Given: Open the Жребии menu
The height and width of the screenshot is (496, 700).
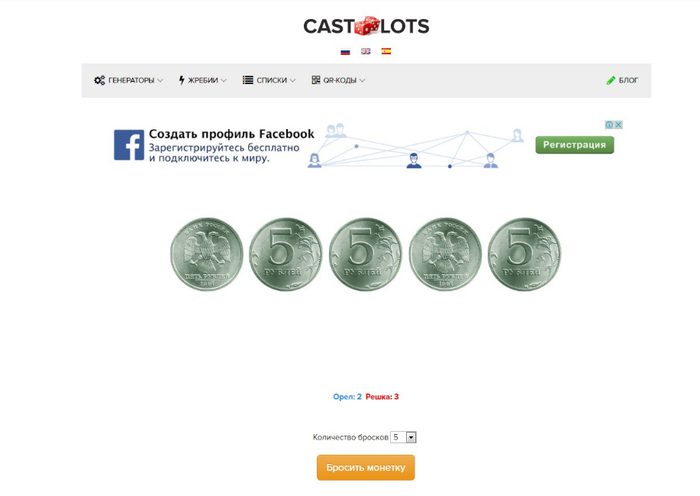Looking at the screenshot, I should (202, 81).
